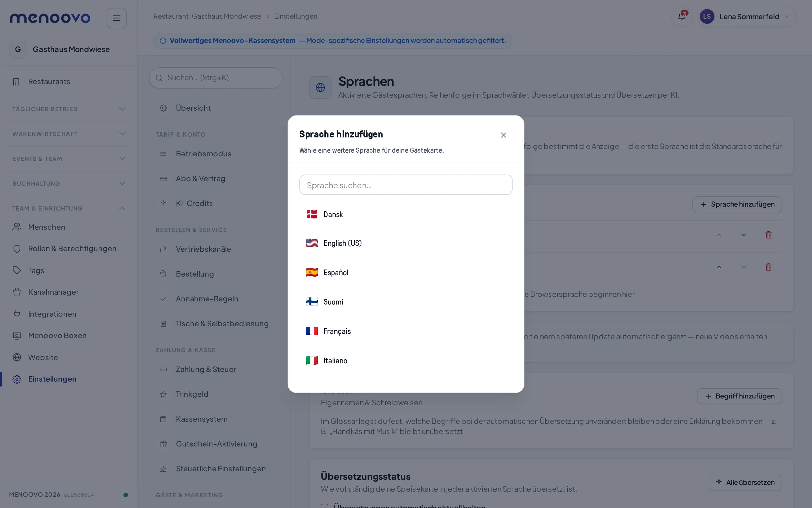Click Begriff hinzufügen button
812x508 pixels.
(739, 396)
